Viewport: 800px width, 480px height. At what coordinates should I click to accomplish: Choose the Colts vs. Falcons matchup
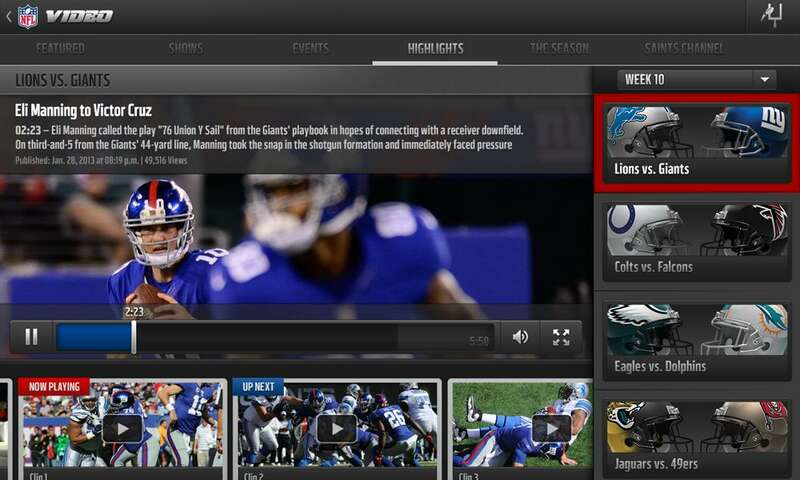click(696, 240)
